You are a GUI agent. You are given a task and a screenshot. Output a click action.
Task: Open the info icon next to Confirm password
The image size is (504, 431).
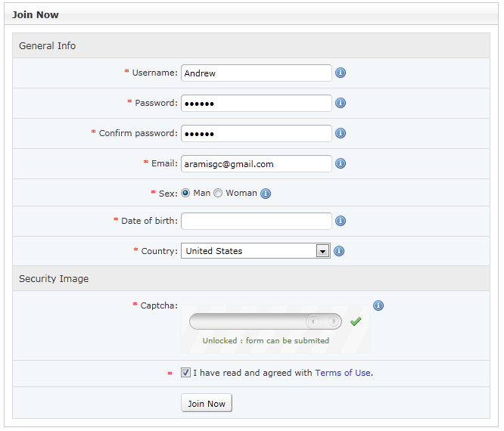(341, 133)
